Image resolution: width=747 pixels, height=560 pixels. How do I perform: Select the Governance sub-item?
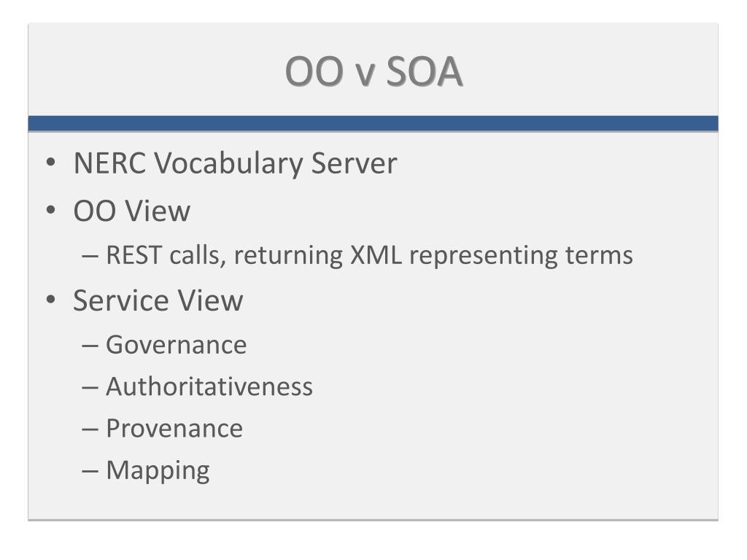pos(177,345)
